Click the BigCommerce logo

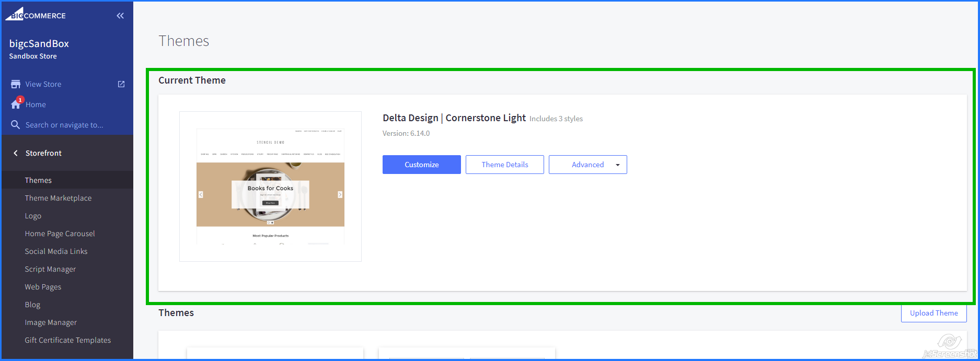pyautogui.click(x=36, y=15)
